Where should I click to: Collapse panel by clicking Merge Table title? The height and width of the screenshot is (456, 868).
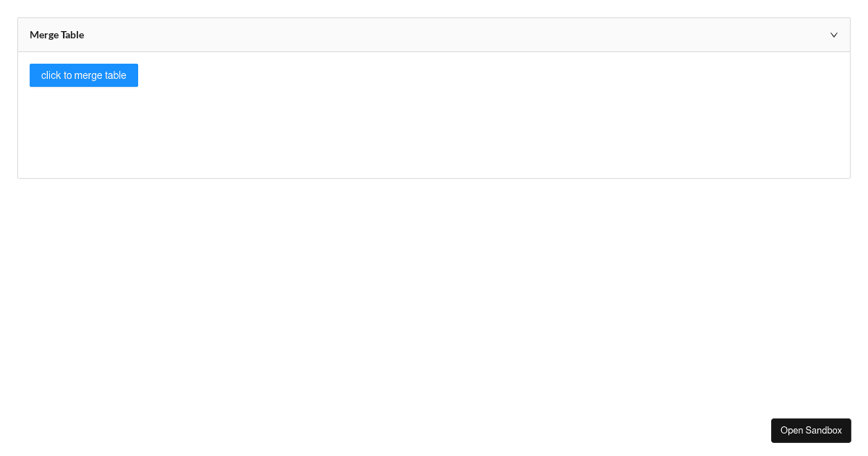pos(56,35)
